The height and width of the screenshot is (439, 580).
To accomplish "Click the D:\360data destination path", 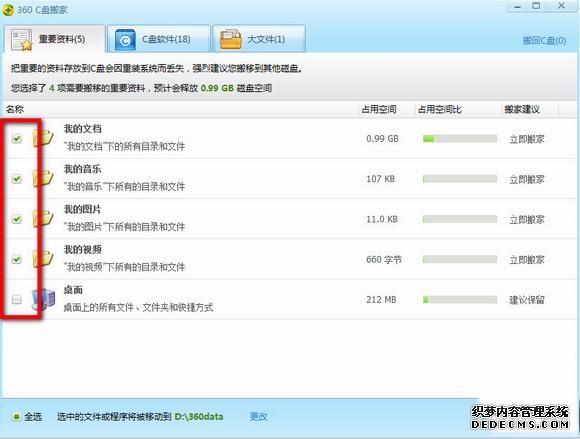I will tap(199, 416).
